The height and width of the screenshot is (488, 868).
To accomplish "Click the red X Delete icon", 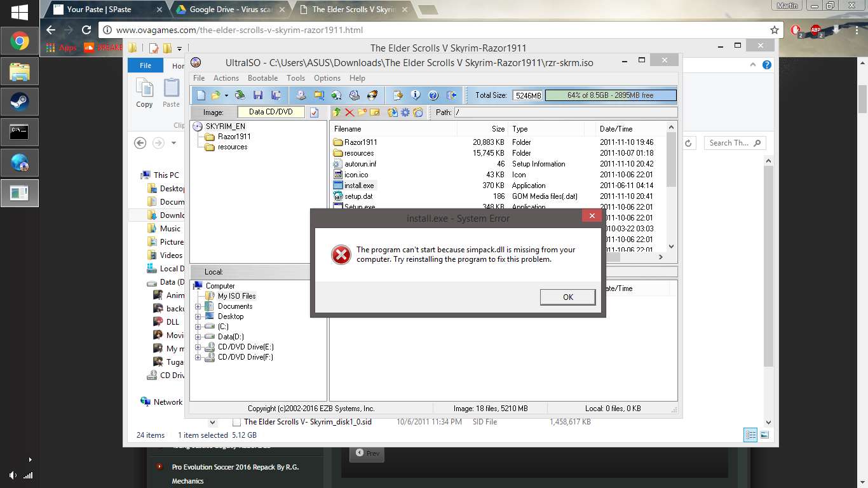I will 349,112.
